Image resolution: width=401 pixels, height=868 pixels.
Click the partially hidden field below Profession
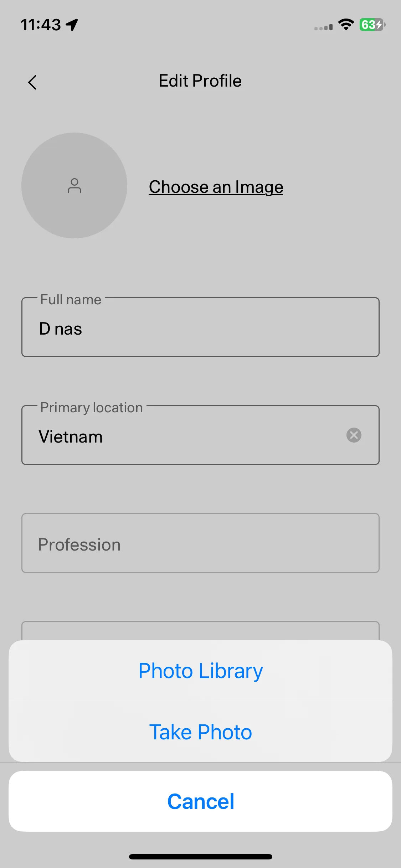coord(200,631)
